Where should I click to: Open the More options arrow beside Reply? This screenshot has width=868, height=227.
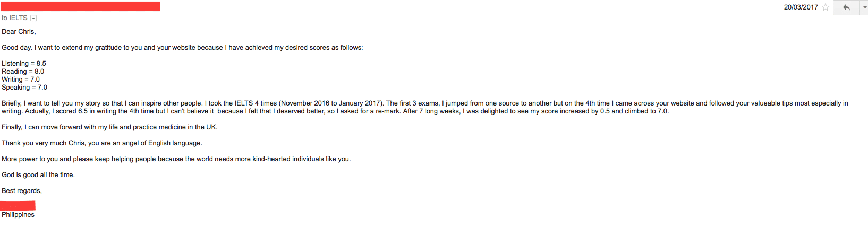tap(864, 7)
